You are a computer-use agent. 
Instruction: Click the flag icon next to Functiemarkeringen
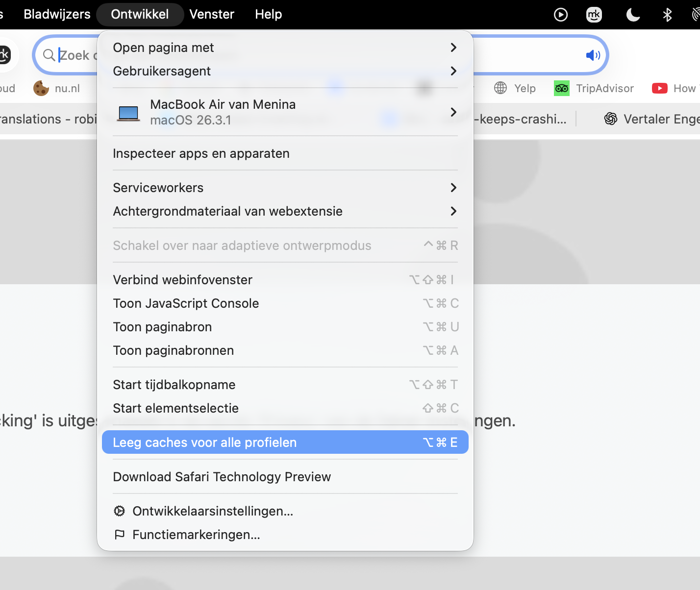pyautogui.click(x=120, y=535)
